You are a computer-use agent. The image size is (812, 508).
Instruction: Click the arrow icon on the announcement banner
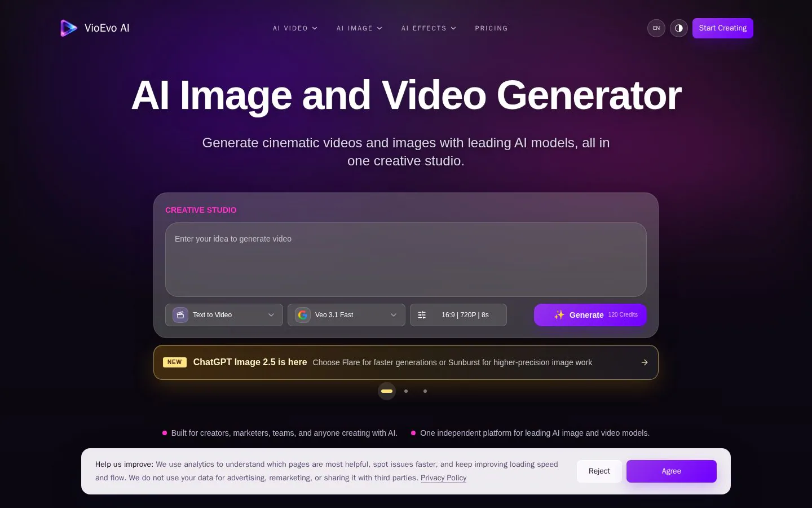(645, 362)
